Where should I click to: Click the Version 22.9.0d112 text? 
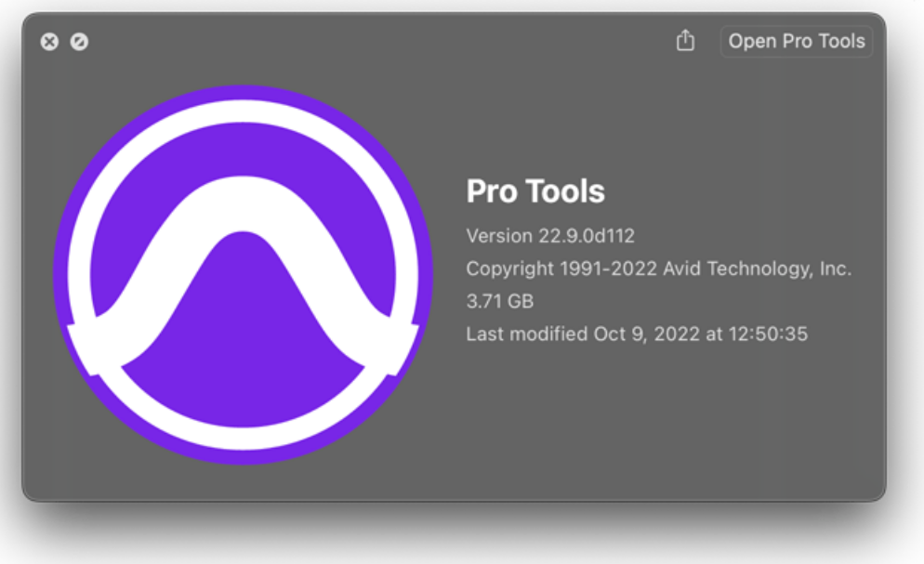pyautogui.click(x=549, y=236)
